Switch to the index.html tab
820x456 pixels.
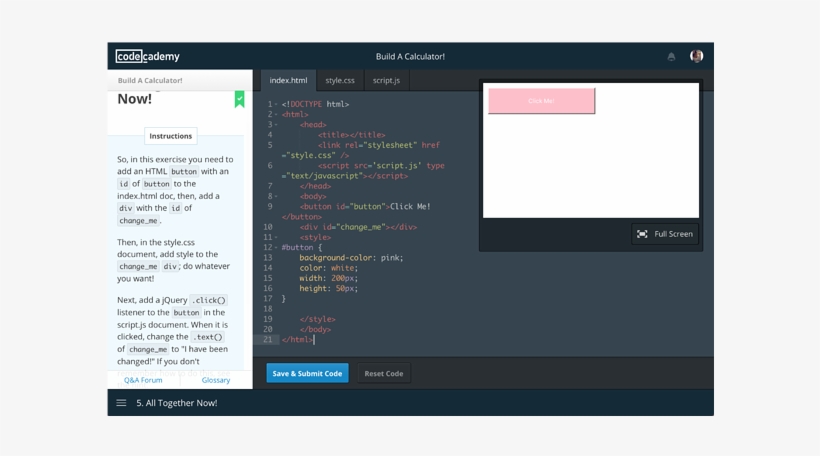(288, 81)
